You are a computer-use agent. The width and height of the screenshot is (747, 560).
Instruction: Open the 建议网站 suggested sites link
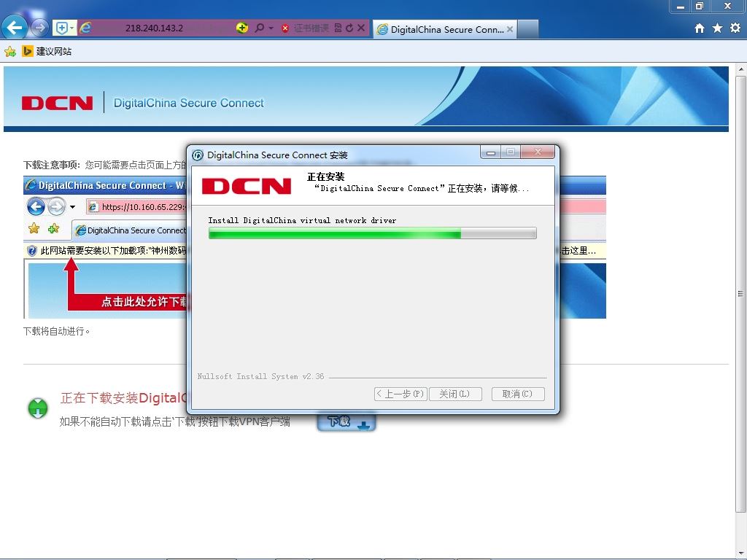(x=54, y=52)
